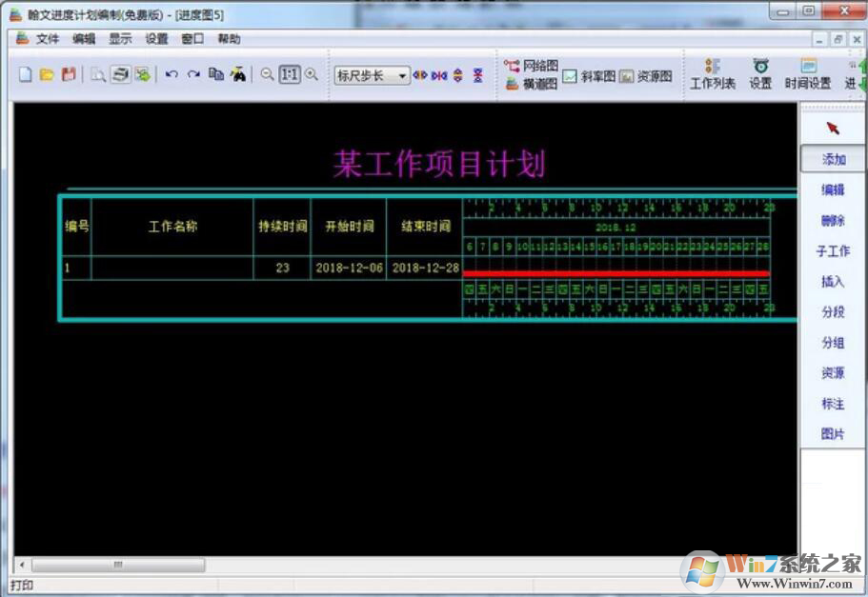Open the 网络图 network diagram view
This screenshot has width=868, height=597.
pyautogui.click(x=532, y=65)
